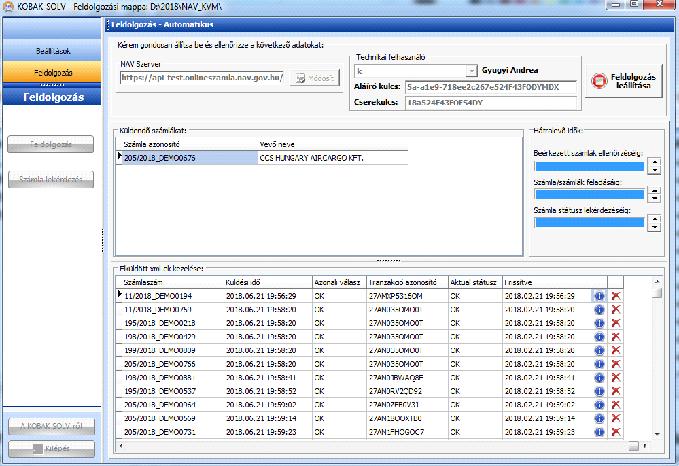The height and width of the screenshot is (466, 679).
Task: Decrease Számla státusz lekérdezéséig time with down arrow
Action: (x=654, y=227)
